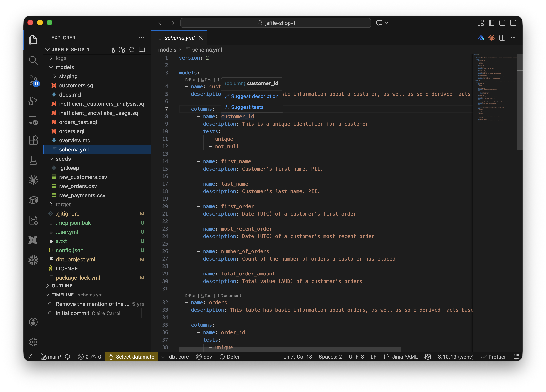Open the Search view icon
Image resolution: width=546 pixels, height=392 pixels.
(x=33, y=60)
